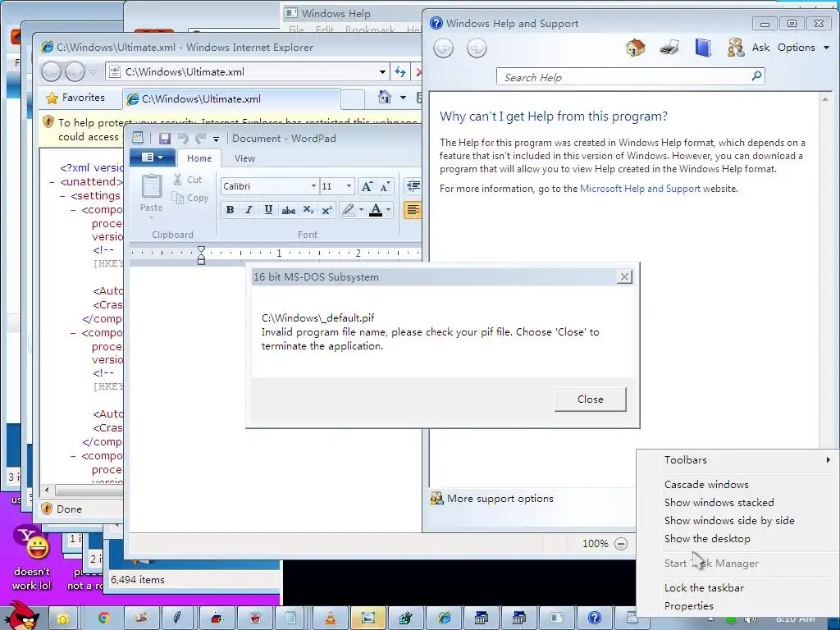Click the Refresh icon in Internet Explorer
This screenshot has width=840, height=630.
(x=399, y=72)
